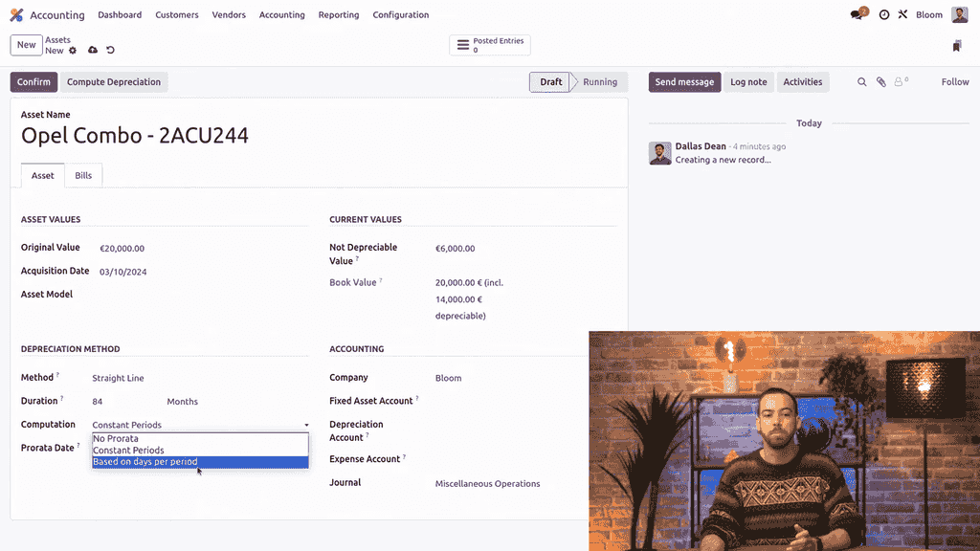This screenshot has height=551, width=980.
Task: Choose 'No Prorata' from the Computation list
Action: pos(116,439)
